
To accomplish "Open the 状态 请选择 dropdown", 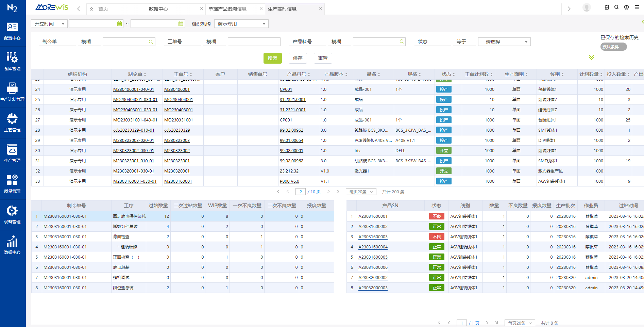I will 504,42.
